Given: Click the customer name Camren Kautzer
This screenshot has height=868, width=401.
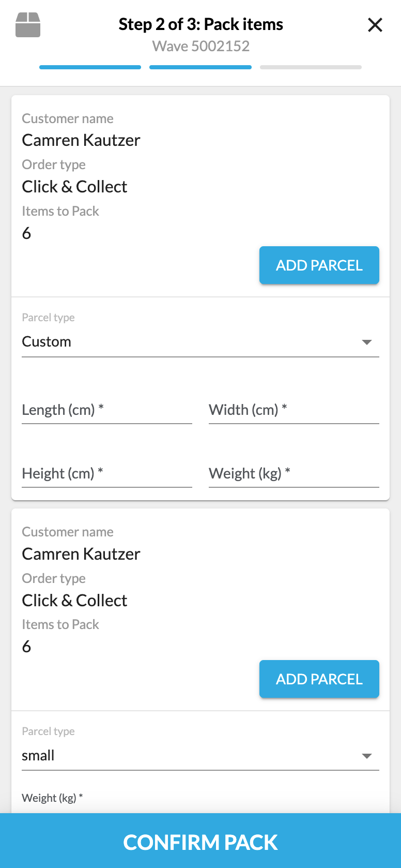Looking at the screenshot, I should coord(81,140).
